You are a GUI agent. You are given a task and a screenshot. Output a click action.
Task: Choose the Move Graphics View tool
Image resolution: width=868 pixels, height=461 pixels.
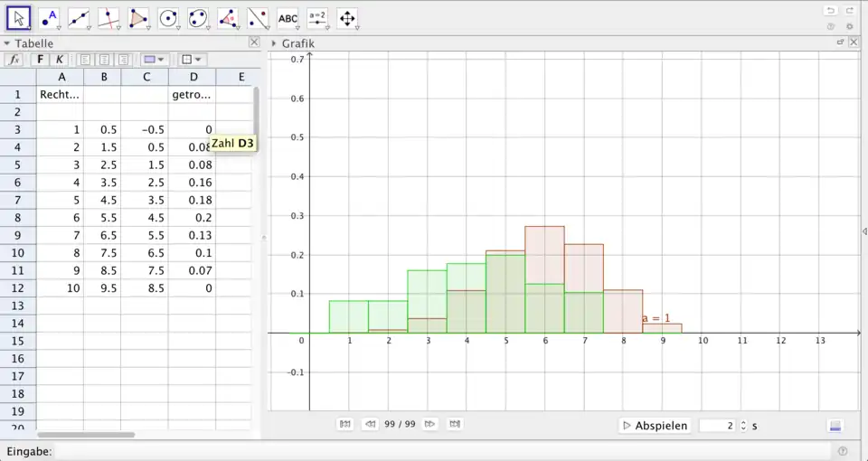[347, 17]
